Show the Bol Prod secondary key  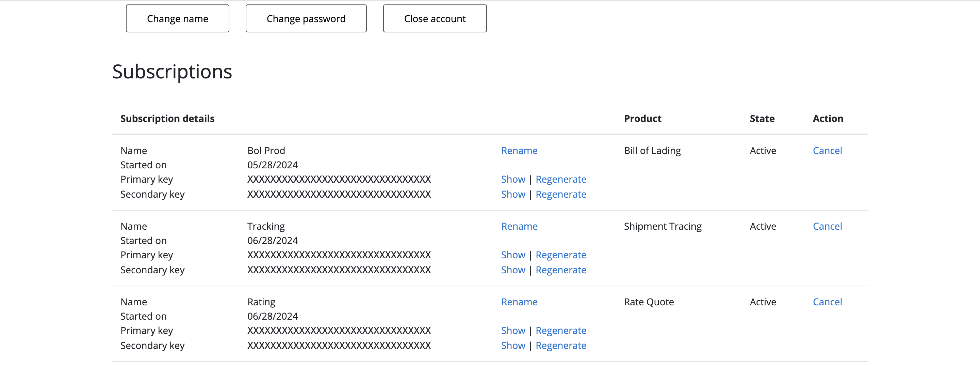(x=513, y=194)
